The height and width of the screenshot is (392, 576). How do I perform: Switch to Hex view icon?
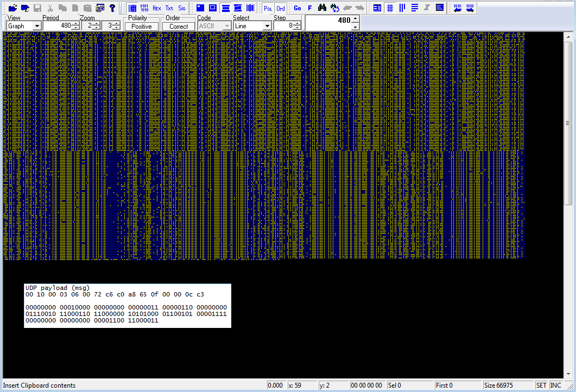click(157, 8)
